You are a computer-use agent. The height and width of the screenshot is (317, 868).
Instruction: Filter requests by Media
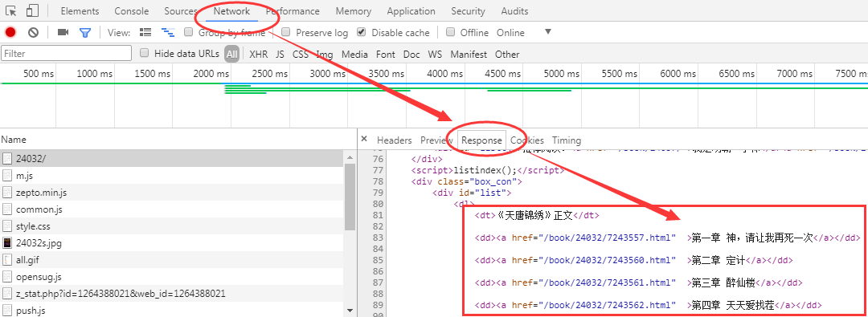pyautogui.click(x=354, y=55)
